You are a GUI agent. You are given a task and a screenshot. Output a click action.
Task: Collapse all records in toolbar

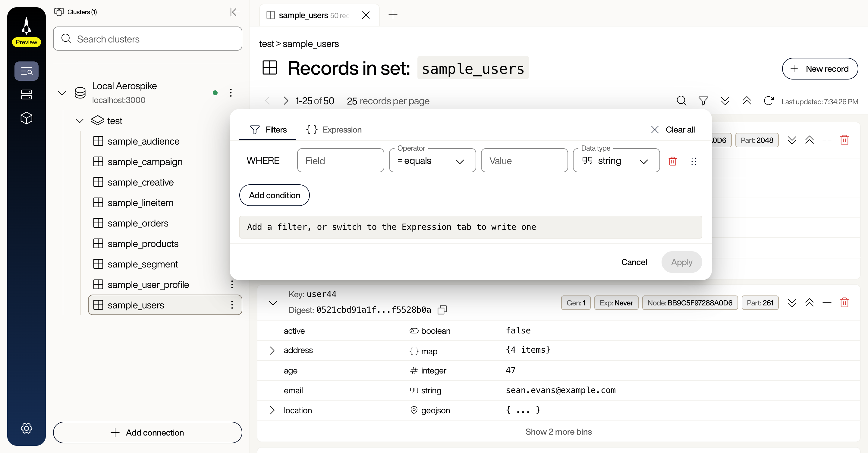tap(747, 101)
